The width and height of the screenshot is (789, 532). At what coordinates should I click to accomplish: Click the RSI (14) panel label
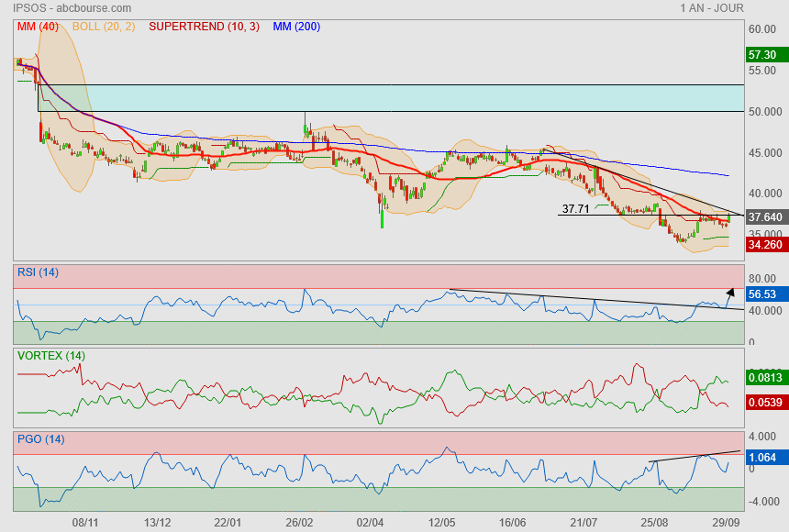tap(38, 272)
